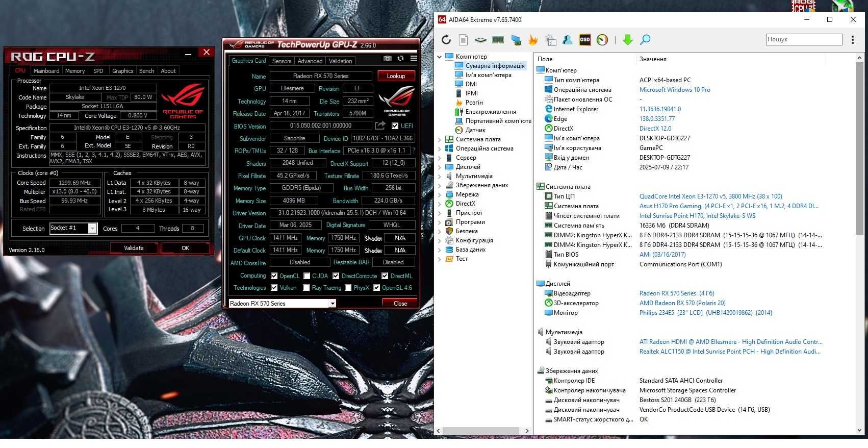Toggle the OpenCL checkbox in GPU-Z
Screen dimensions: 868x448
pos(274,276)
